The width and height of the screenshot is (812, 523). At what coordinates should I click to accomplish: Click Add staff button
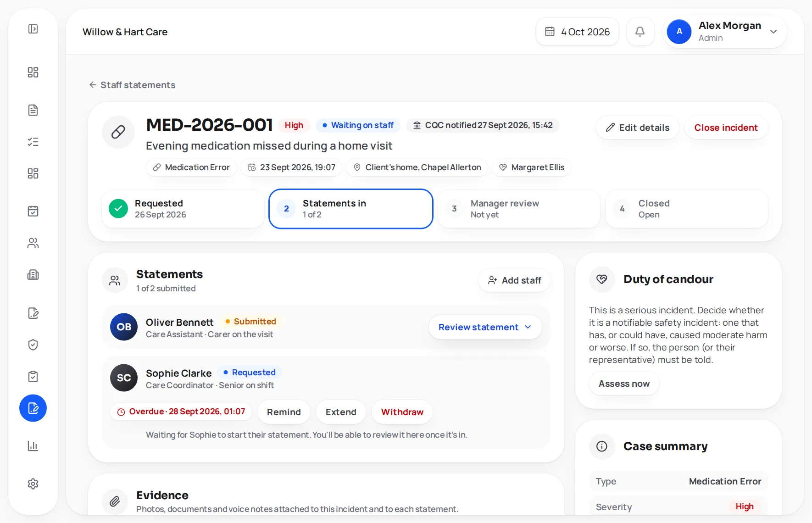tap(514, 280)
